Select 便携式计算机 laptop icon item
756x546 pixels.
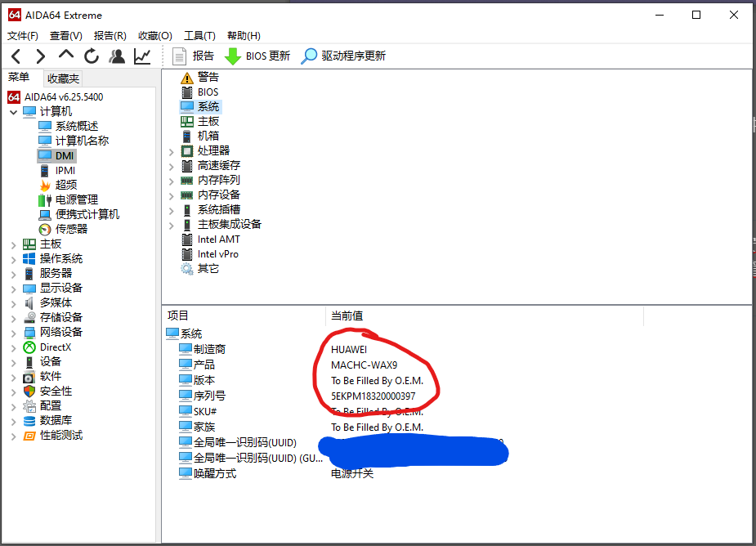pos(79,215)
